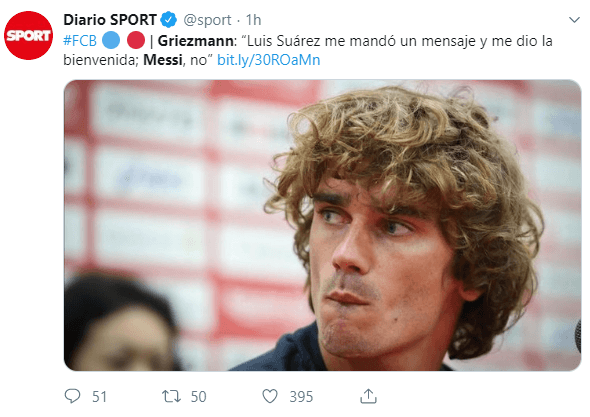Click the @sport handle

click(x=207, y=20)
